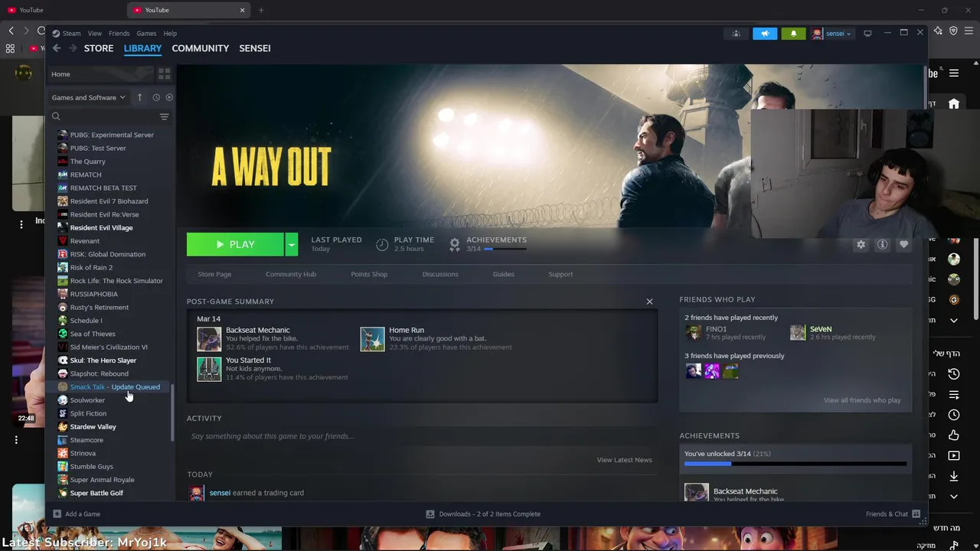Click the Steam forward navigation arrow
Screen dimensions: 980x551
tap(73, 48)
